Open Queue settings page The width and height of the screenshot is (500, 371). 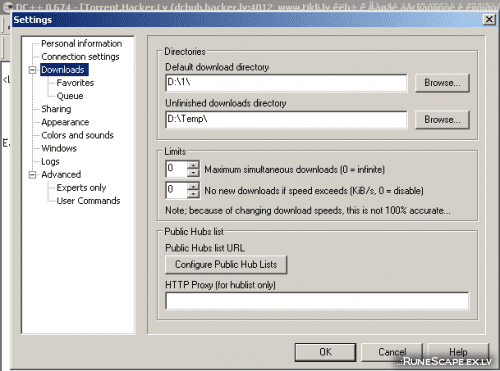pos(70,96)
